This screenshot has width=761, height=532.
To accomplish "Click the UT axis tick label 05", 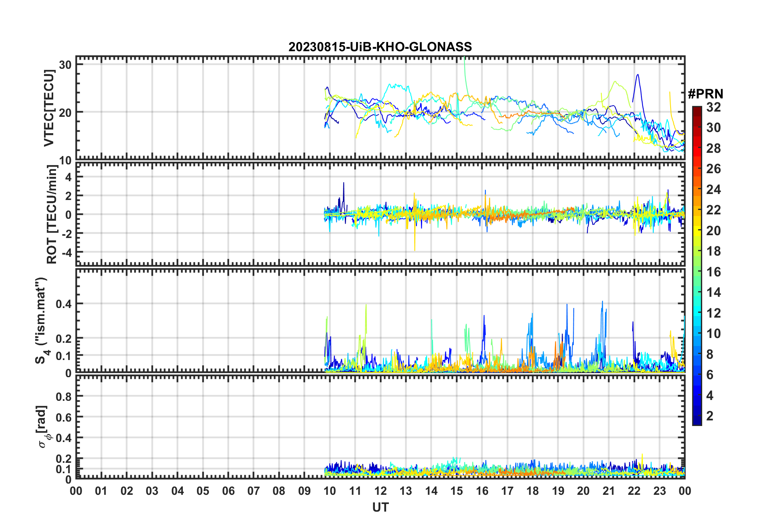I will pyautogui.click(x=203, y=491).
